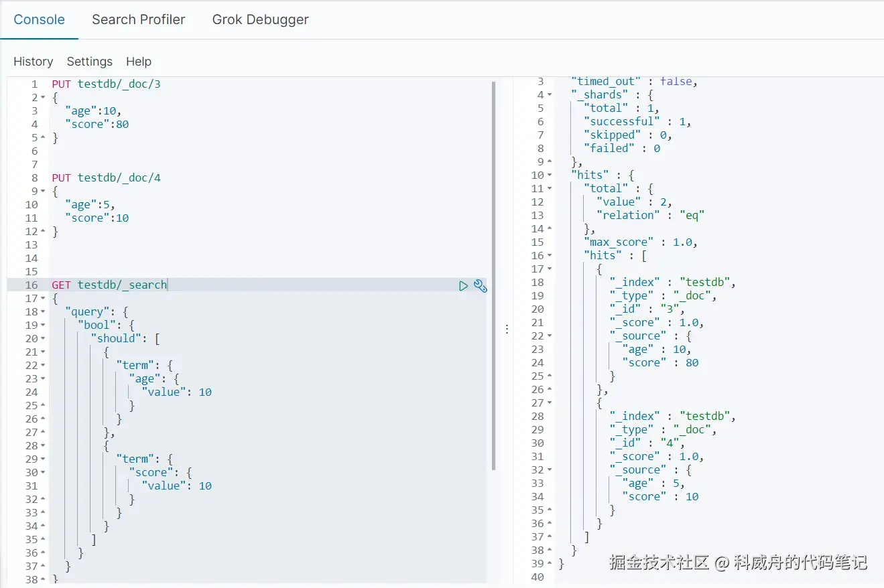Open the Grok Debugger tab
Viewport: 884px width, 588px height.
point(261,19)
